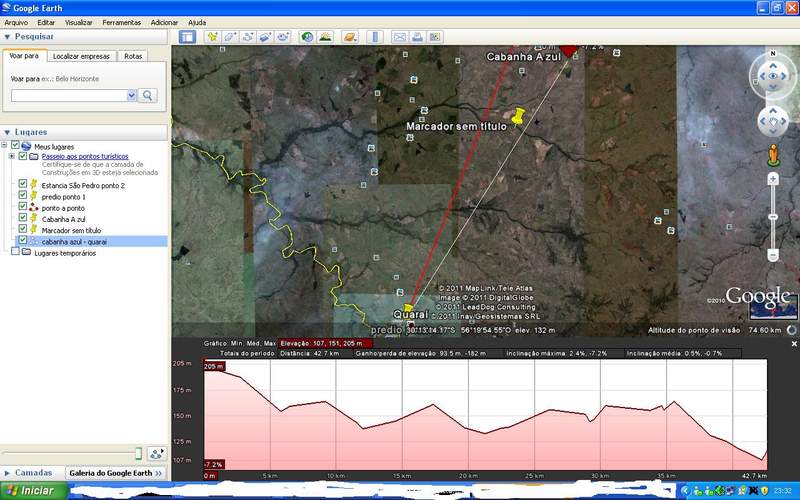Image resolution: width=800 pixels, height=500 pixels.
Task: Click the email envelope toolbar icon
Action: click(399, 37)
